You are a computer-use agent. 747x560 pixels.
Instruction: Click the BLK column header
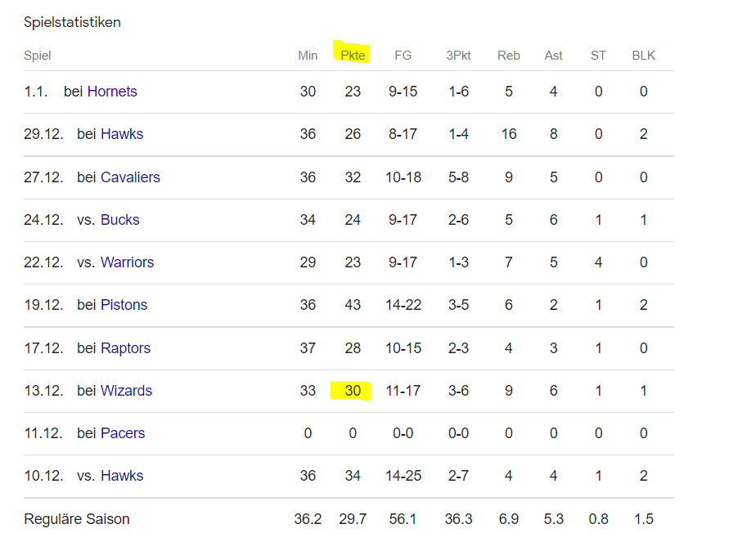(644, 56)
